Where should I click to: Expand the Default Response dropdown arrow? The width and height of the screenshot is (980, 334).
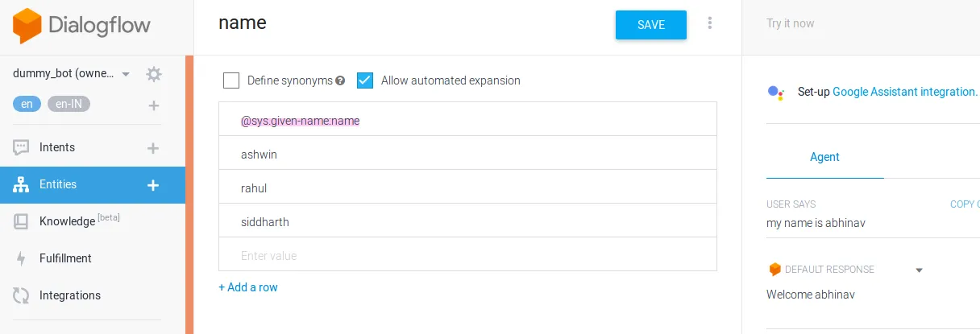coord(919,270)
